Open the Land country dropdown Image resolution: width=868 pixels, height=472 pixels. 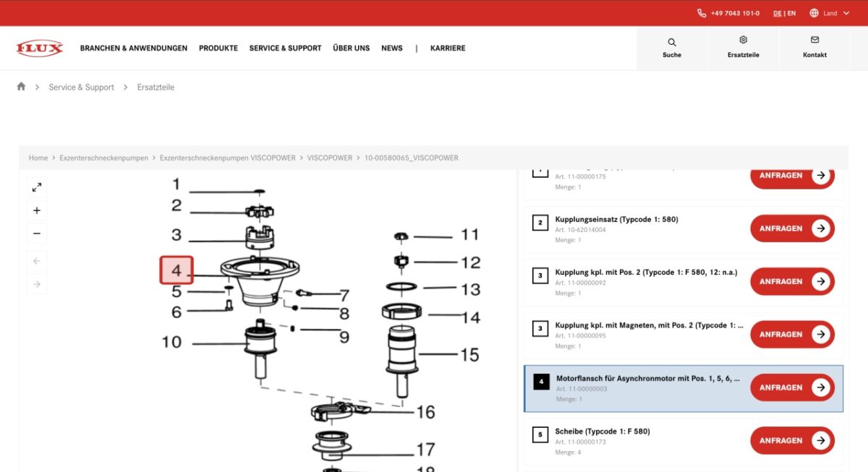(830, 13)
